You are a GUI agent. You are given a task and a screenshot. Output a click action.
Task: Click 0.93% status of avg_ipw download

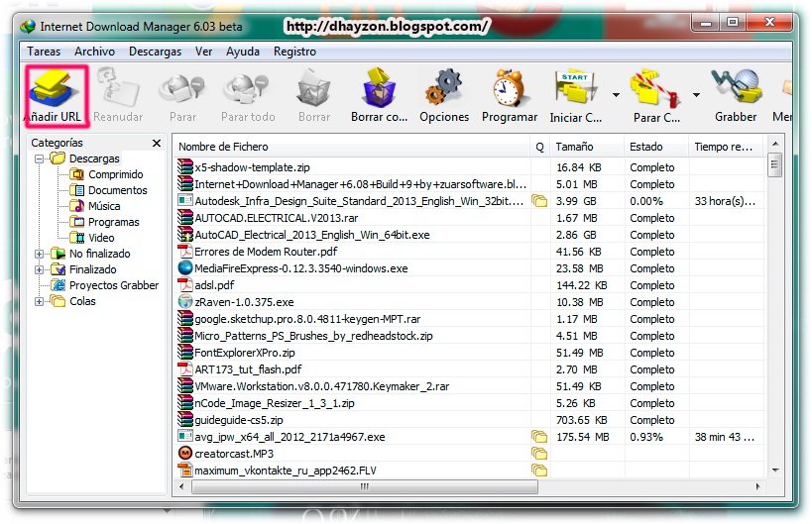646,437
